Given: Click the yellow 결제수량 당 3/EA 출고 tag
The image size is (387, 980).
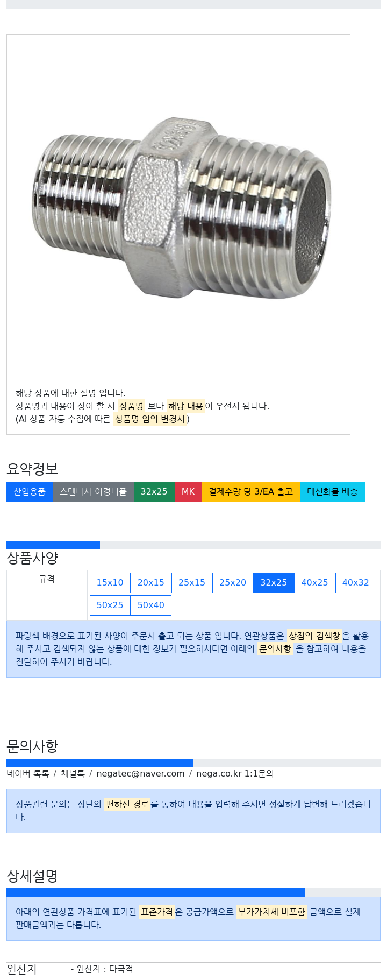Looking at the screenshot, I should coord(250,492).
